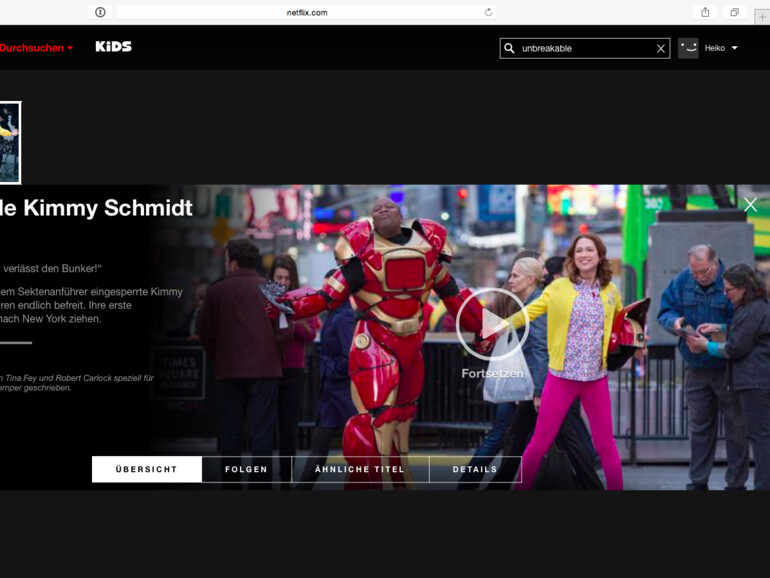Select the Kimmy Schmidt poster thumbnail
The image size is (770, 578).
(x=10, y=142)
